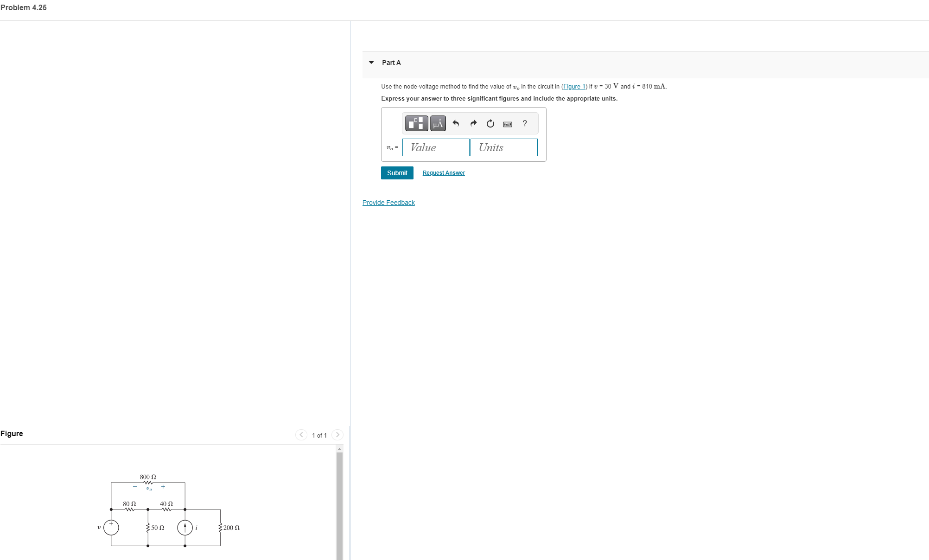Click the Units input field

point(504,147)
